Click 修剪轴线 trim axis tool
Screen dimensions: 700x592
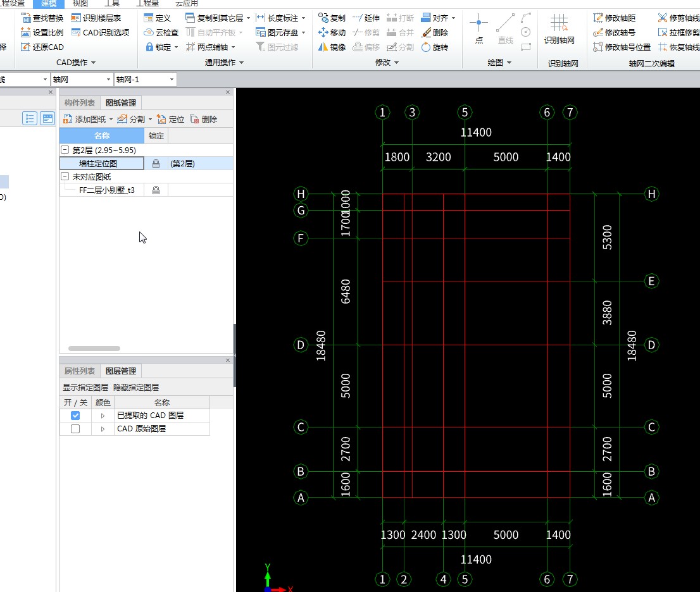pyautogui.click(x=678, y=18)
